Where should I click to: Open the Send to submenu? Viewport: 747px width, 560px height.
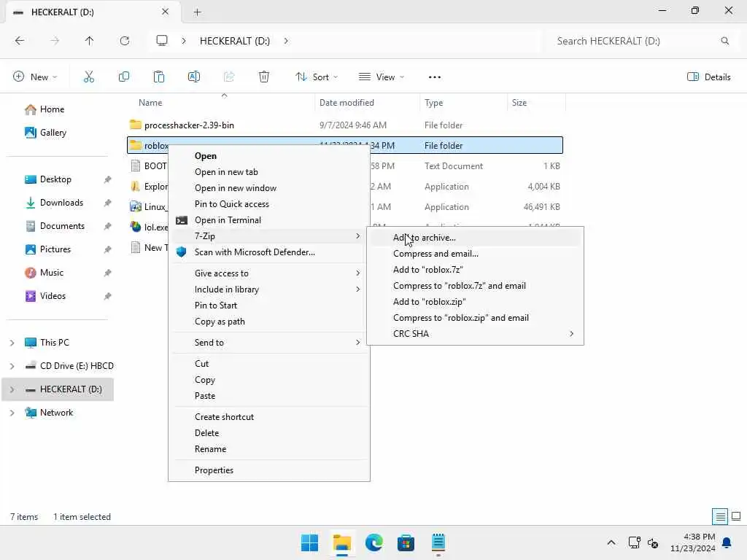[x=269, y=343]
